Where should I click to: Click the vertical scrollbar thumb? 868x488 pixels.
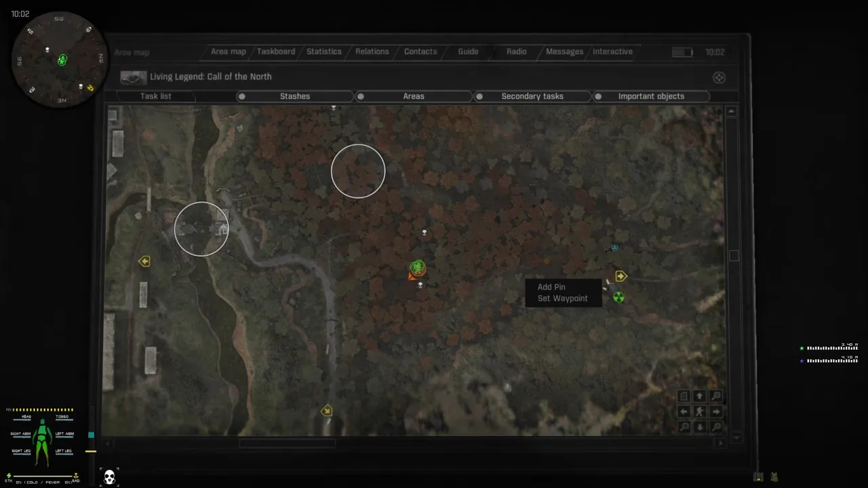[x=734, y=256]
